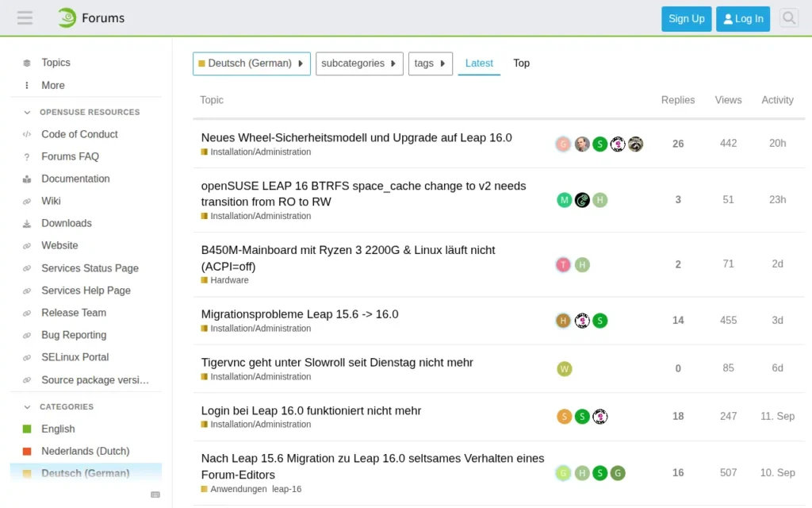Open the tags filter dropdown

[431, 63]
